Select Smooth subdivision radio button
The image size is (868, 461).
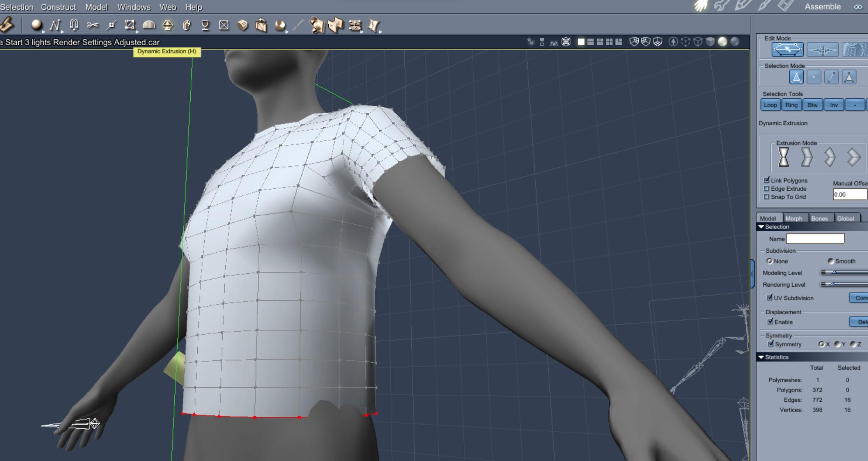coord(831,261)
